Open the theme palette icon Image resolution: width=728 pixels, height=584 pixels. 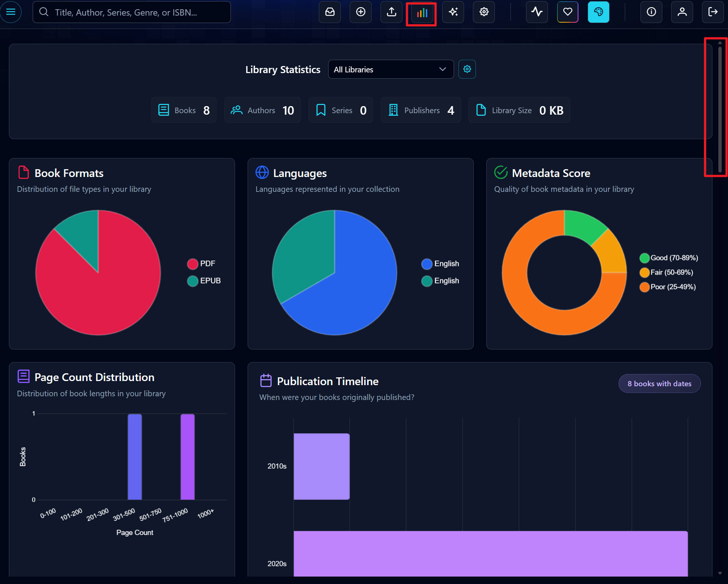coord(598,12)
